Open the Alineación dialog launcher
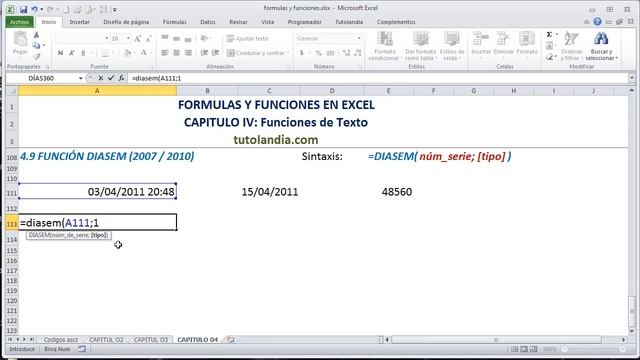The image size is (640, 360). pos(289,67)
